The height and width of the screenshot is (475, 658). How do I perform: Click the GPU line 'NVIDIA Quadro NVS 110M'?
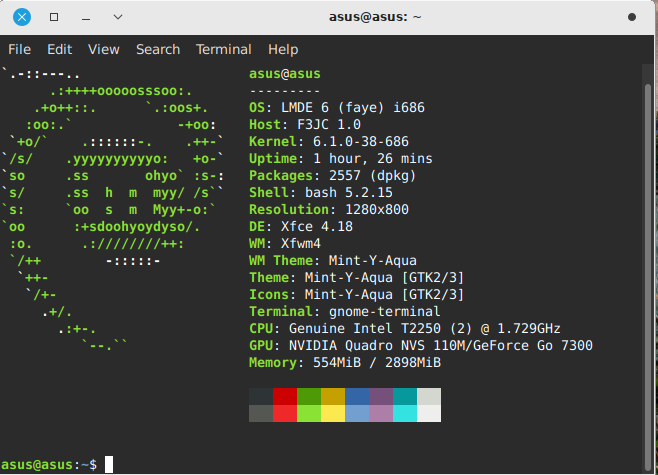tap(381, 346)
